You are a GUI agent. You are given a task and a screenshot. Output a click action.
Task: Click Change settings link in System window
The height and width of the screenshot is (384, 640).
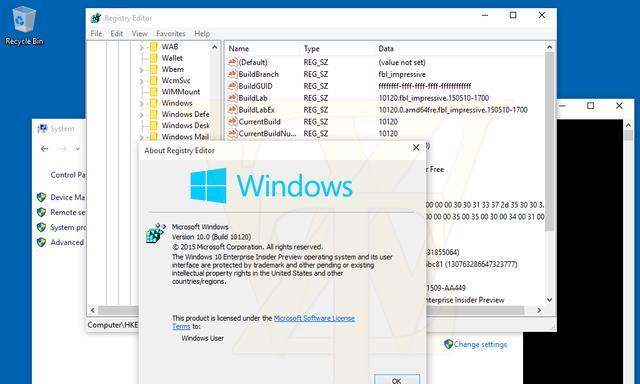pyautogui.click(x=480, y=344)
